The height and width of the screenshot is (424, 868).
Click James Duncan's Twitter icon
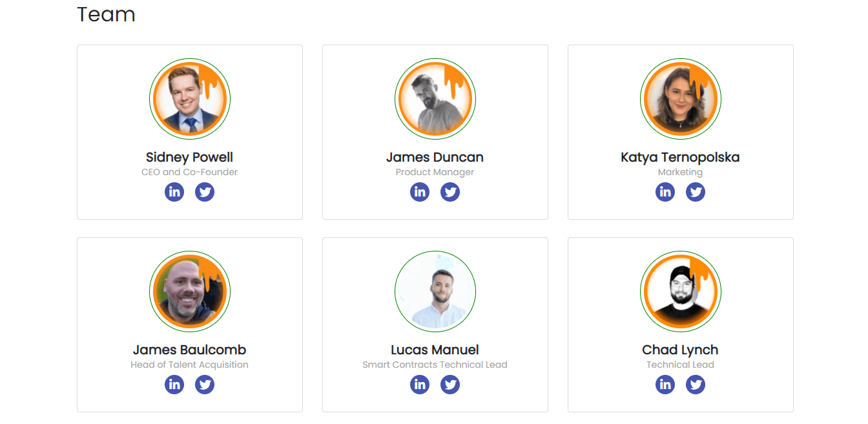coord(450,192)
